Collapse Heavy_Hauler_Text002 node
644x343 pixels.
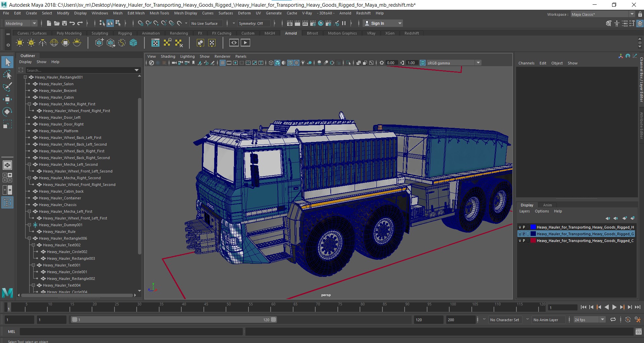33,245
